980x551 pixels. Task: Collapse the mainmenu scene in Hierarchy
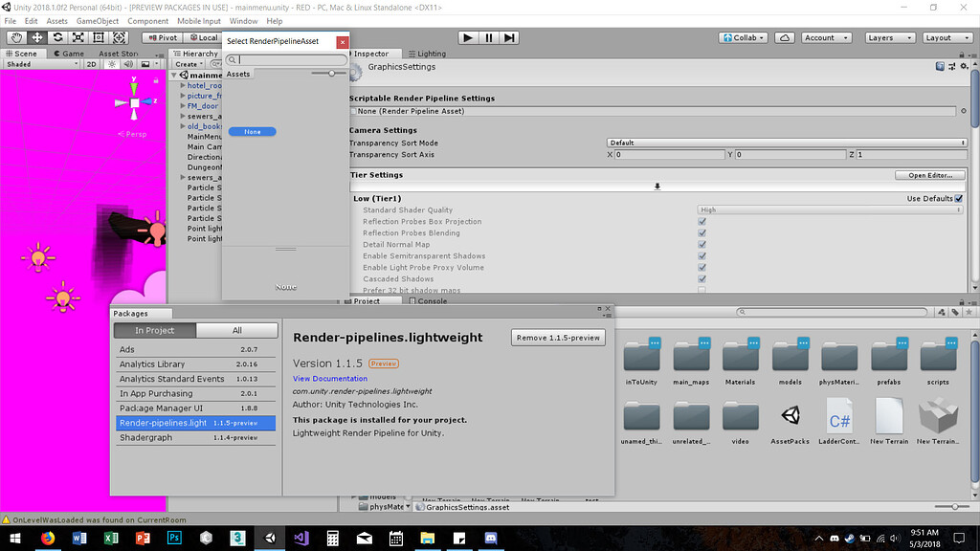coord(174,75)
